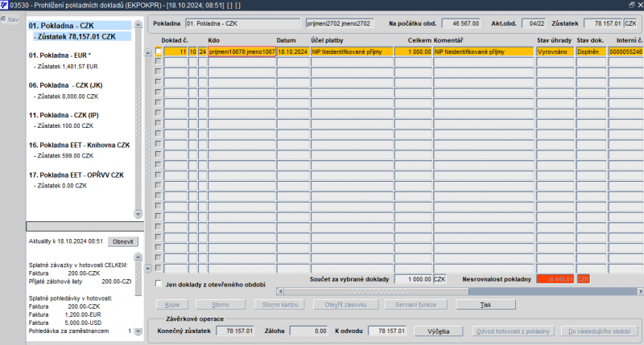Click Faktura 1,200.00-EUR line
This screenshot has width=644, height=345.
[65, 314]
